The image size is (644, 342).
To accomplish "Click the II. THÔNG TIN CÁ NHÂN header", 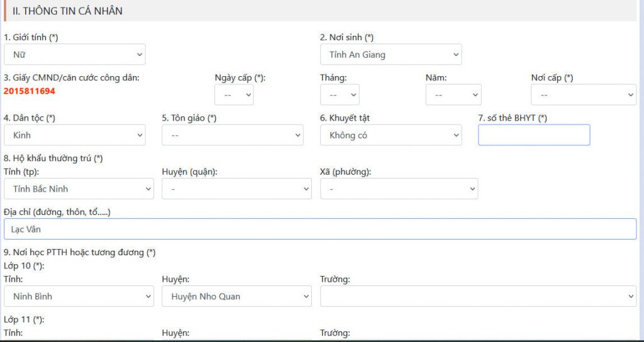I will [x=67, y=11].
